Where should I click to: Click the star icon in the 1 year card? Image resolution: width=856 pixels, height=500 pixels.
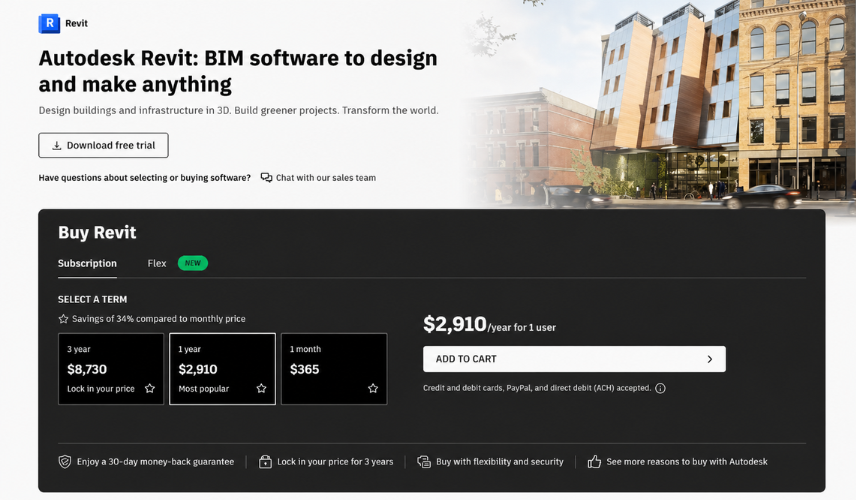click(261, 388)
